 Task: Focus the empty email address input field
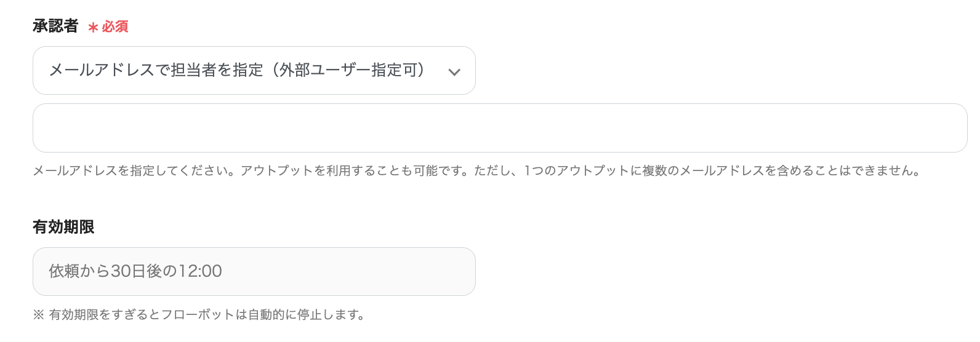point(499,128)
